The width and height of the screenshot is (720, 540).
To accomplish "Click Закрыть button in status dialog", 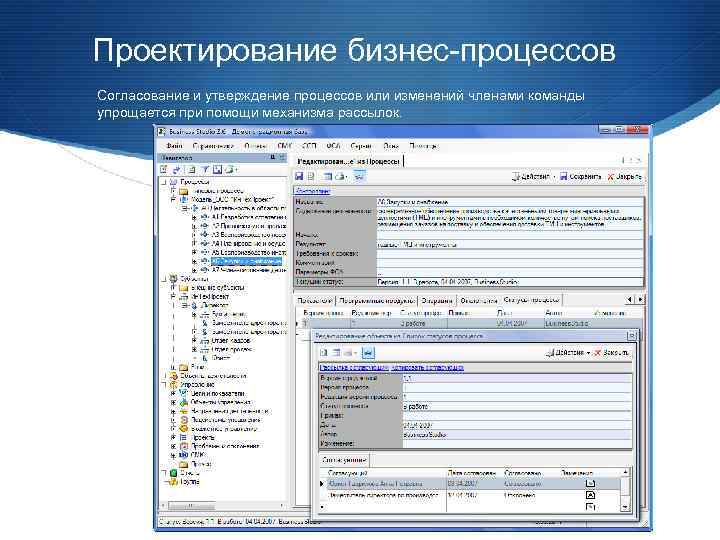I will click(x=611, y=353).
